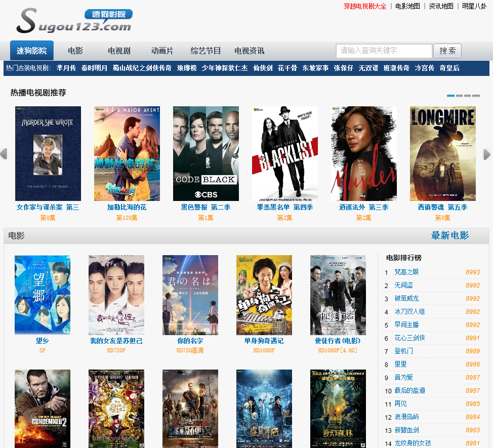Open 你的名字 movie poster
Image resolution: width=493 pixels, height=448 pixels.
point(190,295)
